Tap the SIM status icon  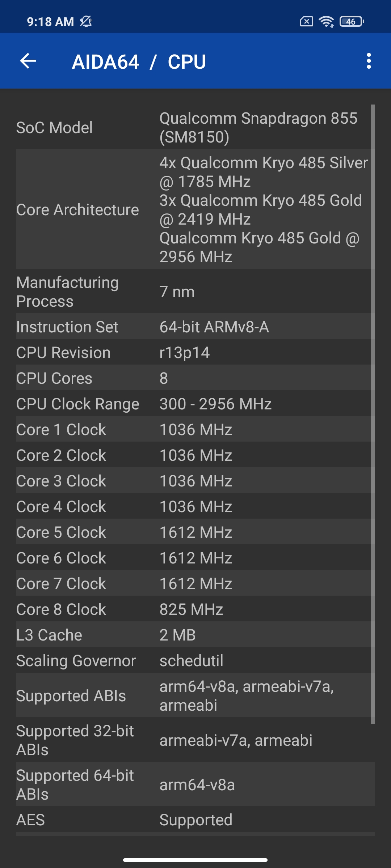[306, 22]
